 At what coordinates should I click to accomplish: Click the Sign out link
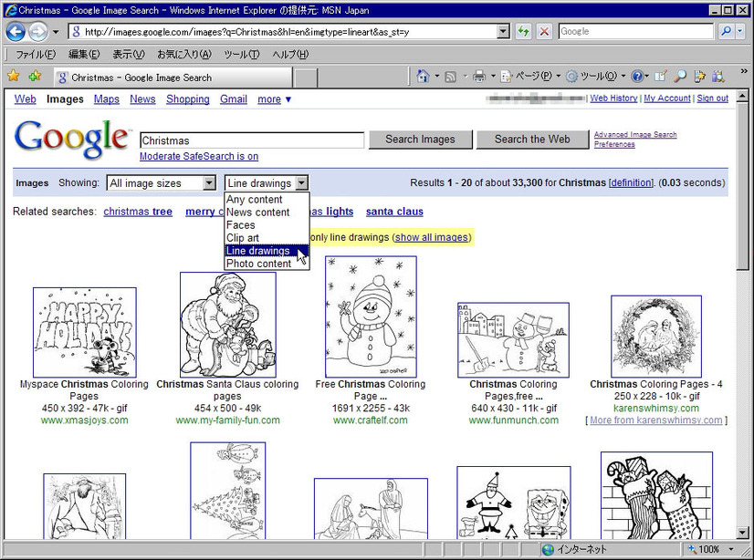pyautogui.click(x=712, y=98)
